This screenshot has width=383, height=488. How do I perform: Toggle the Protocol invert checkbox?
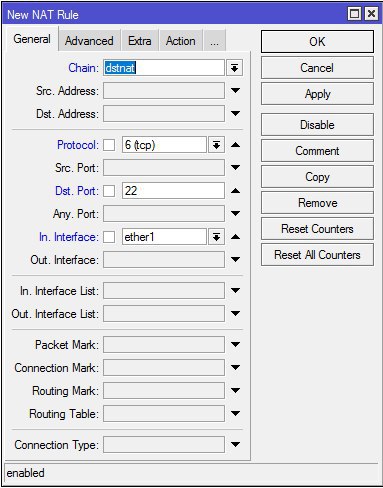click(109, 145)
